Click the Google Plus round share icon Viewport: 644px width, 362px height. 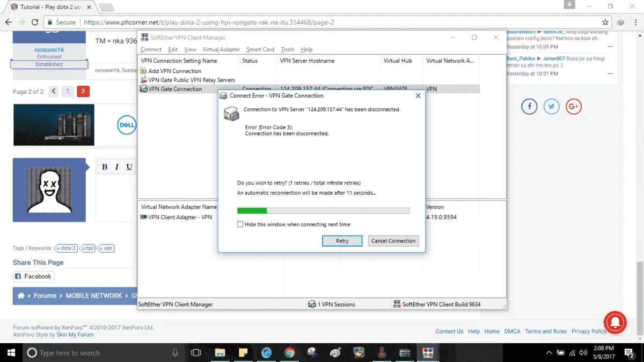(x=574, y=106)
